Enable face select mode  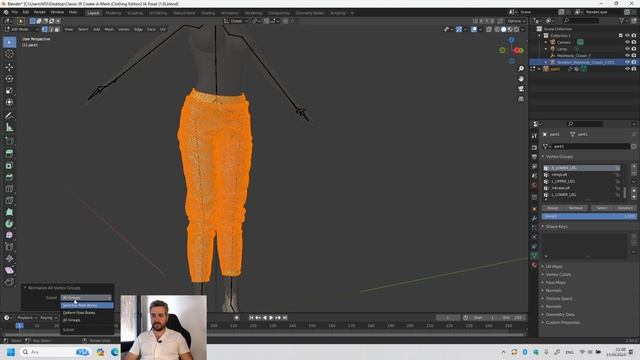pyautogui.click(x=57, y=29)
